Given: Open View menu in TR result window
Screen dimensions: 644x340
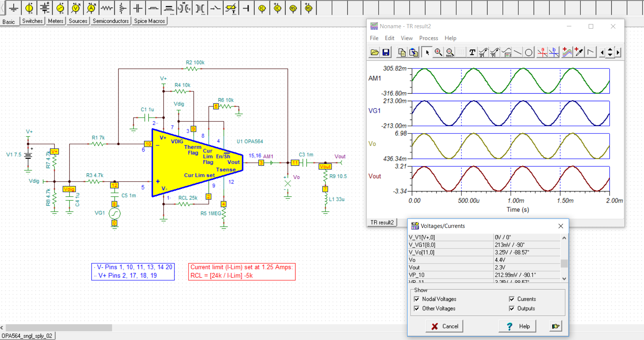Looking at the screenshot, I should 406,38.
